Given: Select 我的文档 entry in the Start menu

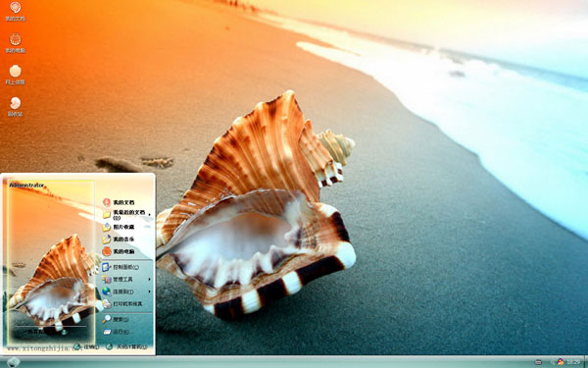Looking at the screenshot, I should coord(119,202).
